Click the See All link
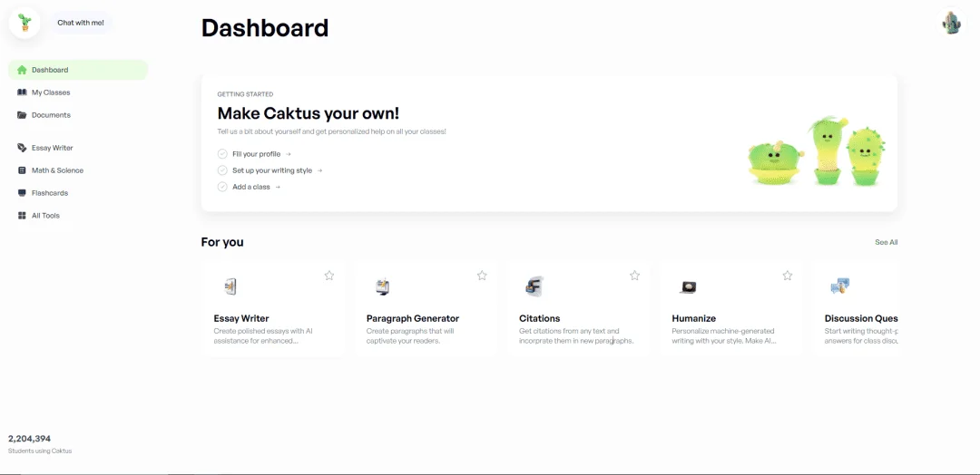The height and width of the screenshot is (475, 980). click(887, 242)
